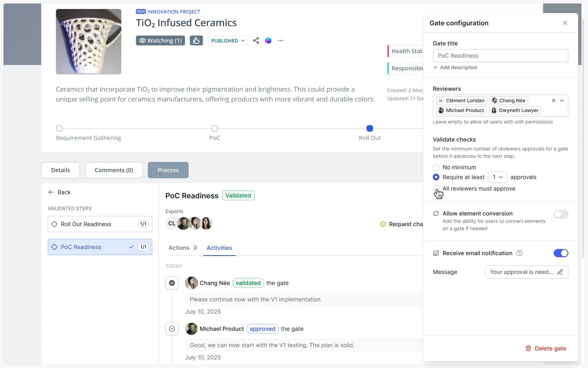Click Add description under Gate title
588x368 pixels.
tap(455, 67)
